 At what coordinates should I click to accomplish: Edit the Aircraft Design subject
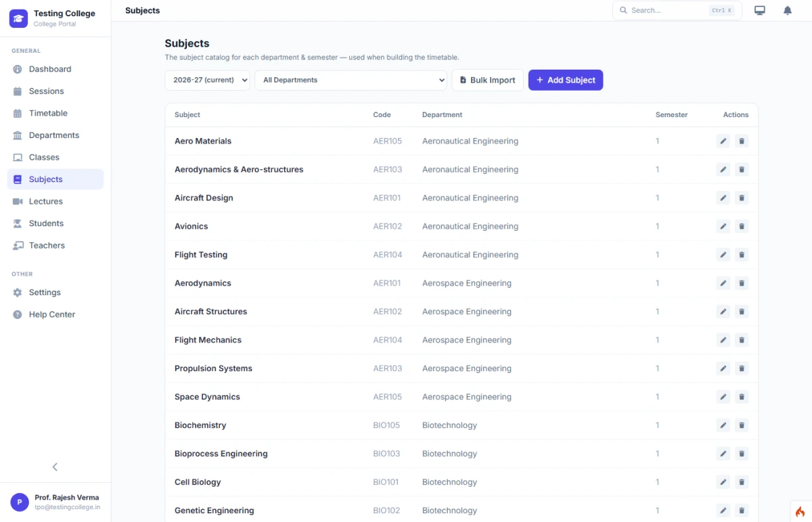pyautogui.click(x=723, y=198)
